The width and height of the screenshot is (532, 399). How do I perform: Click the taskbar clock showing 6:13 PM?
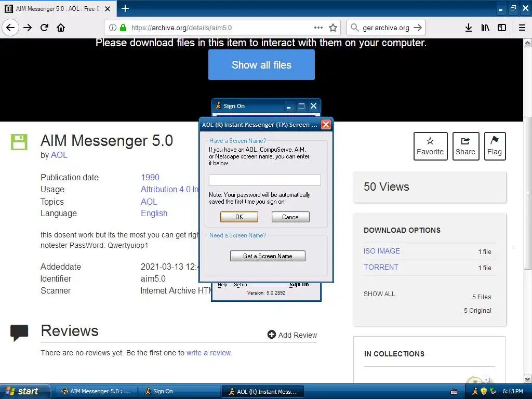point(512,391)
